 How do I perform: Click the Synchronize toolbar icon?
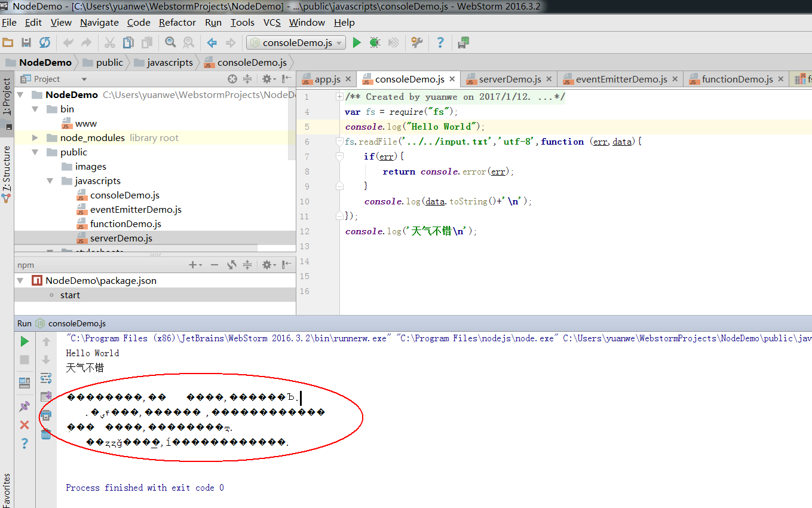[x=45, y=42]
